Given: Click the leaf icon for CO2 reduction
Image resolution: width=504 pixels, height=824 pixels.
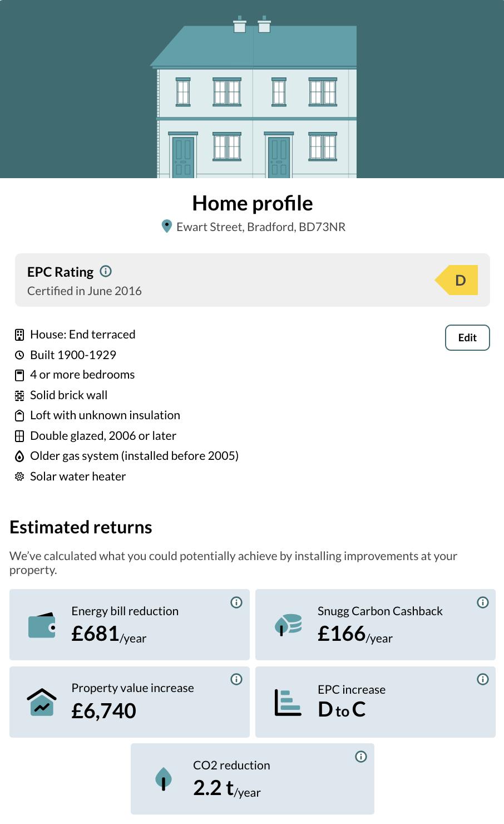Looking at the screenshot, I should point(164,779).
